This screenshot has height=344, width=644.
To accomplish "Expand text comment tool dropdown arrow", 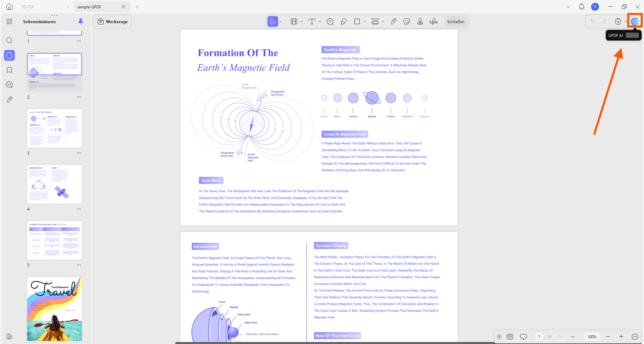I will point(320,21).
